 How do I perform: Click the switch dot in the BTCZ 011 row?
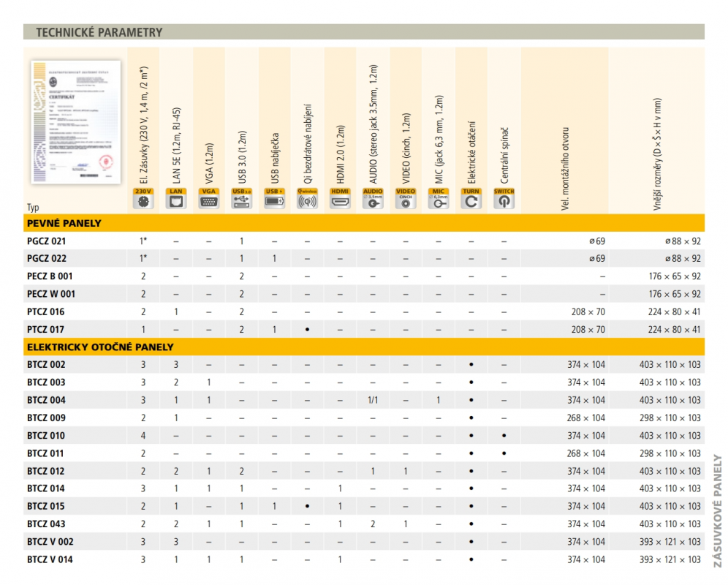(504, 453)
